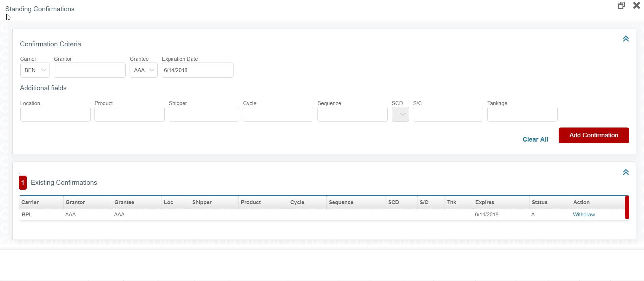The height and width of the screenshot is (281, 644).
Task: Collapse the Existing Confirmations panel
Action: [x=626, y=172]
